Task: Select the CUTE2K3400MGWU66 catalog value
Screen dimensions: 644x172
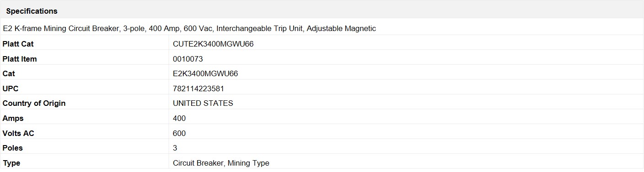Action: (213, 44)
